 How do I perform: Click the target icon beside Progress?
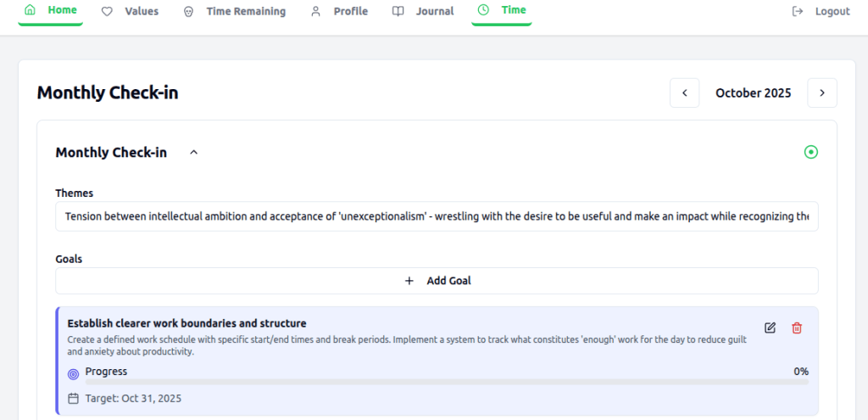73,372
